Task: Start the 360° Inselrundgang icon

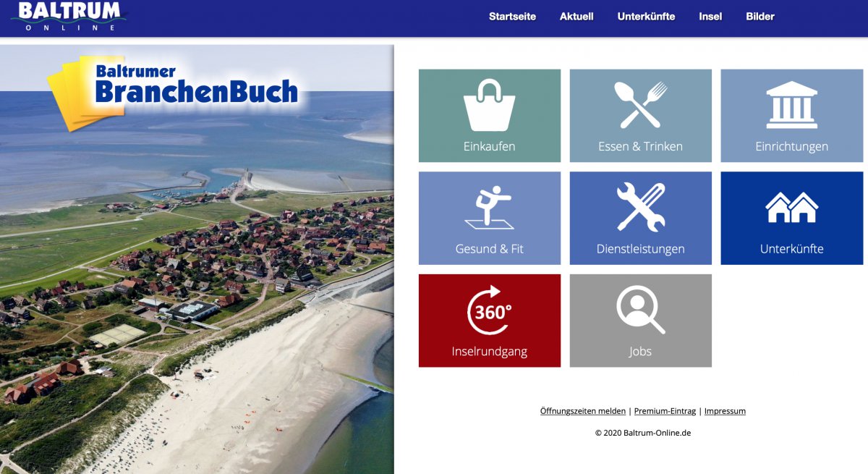Action: point(489,310)
